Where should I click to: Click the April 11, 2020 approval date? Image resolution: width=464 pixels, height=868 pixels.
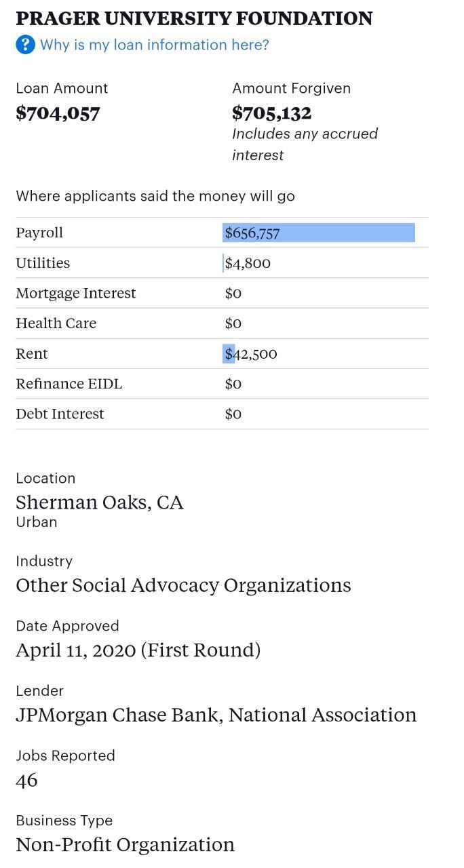click(x=138, y=650)
